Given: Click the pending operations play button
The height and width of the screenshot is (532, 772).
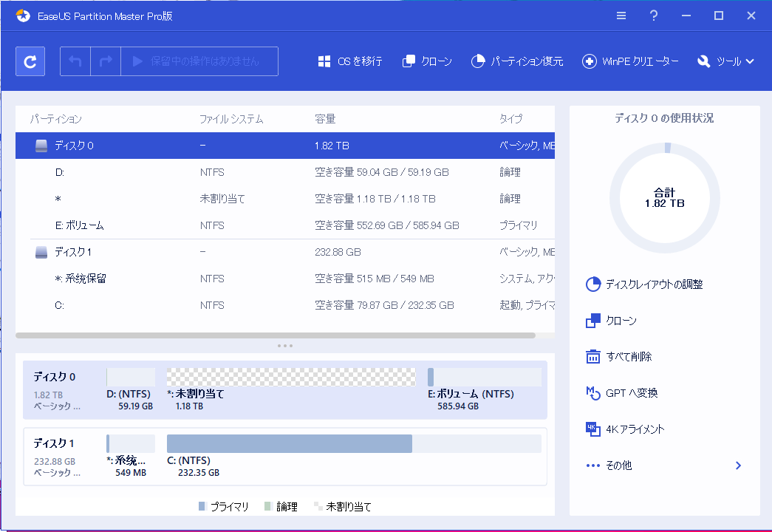Looking at the screenshot, I should point(137,61).
